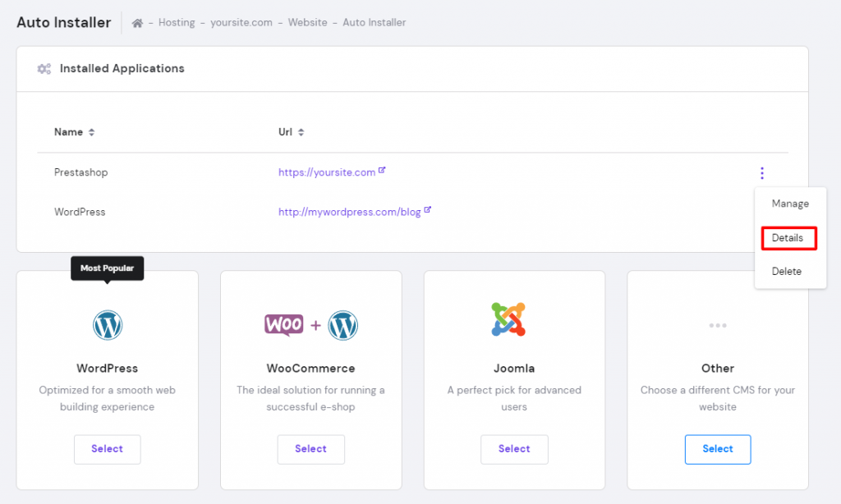Viewport: 841px width, 504px height.
Task: Click the gear icon beside Installed Applications
Action: click(x=44, y=68)
